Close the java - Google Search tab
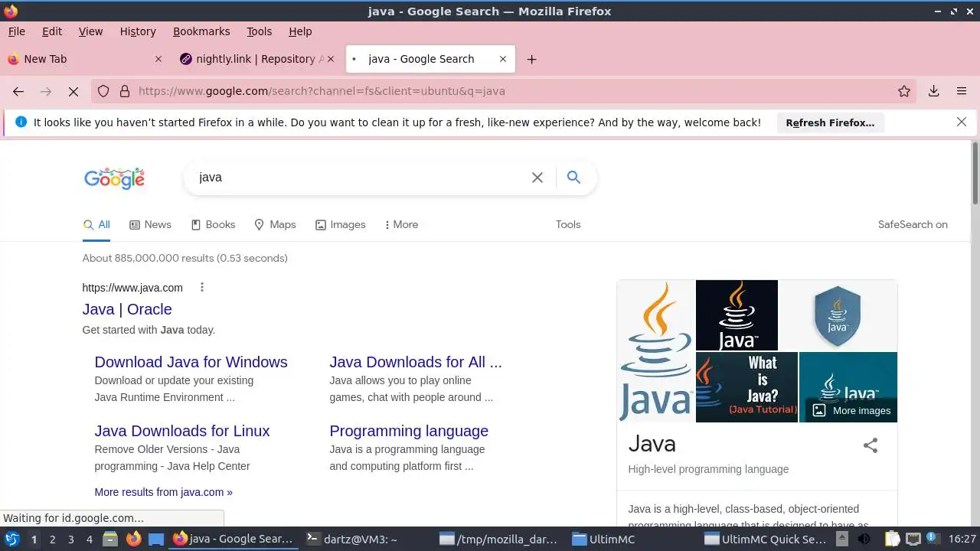This screenshot has width=980, height=551. (x=503, y=59)
